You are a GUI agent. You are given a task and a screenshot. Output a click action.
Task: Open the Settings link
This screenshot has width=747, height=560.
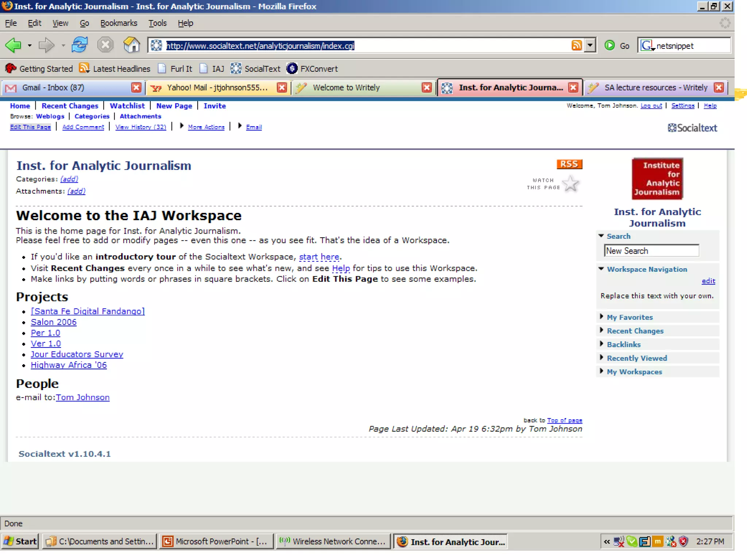[683, 105]
